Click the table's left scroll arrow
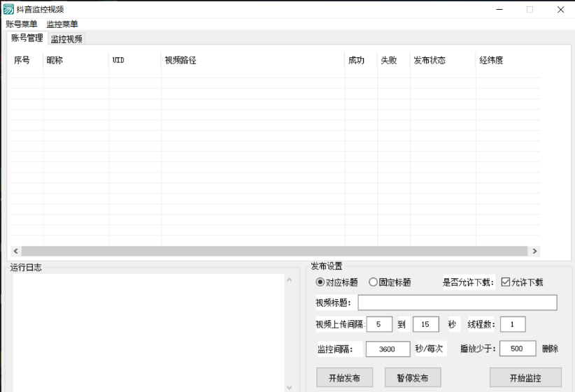The height and width of the screenshot is (392, 575). coord(15,251)
